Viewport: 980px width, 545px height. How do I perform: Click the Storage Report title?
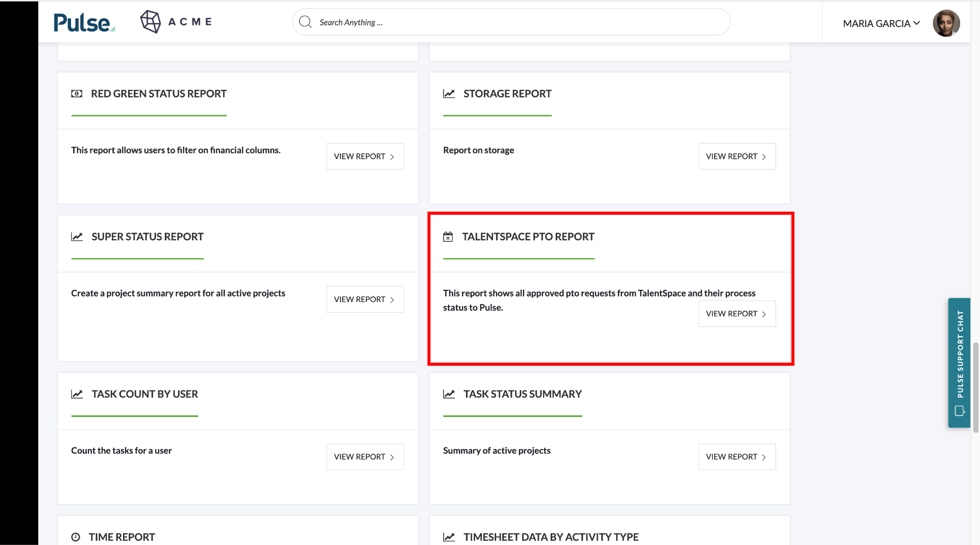[x=507, y=94]
